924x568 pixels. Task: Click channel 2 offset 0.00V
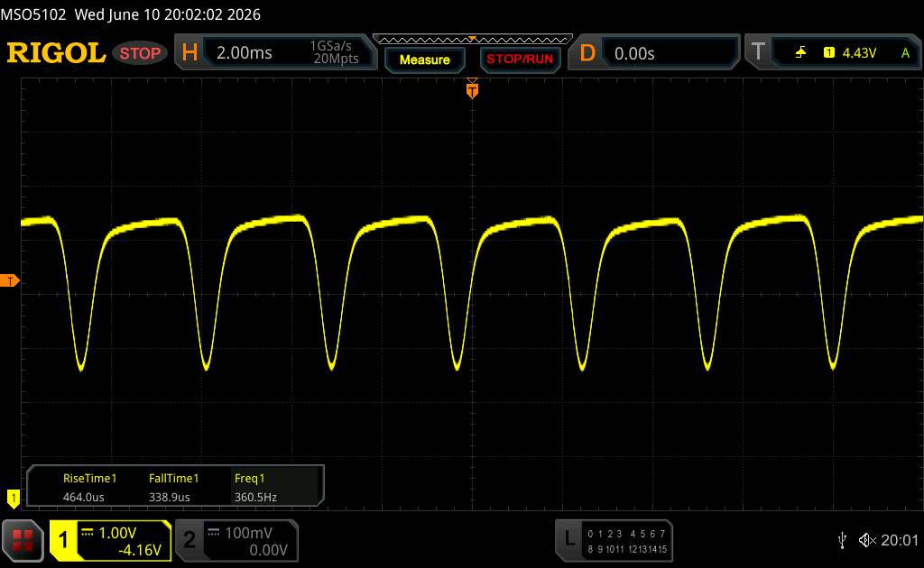pos(268,550)
